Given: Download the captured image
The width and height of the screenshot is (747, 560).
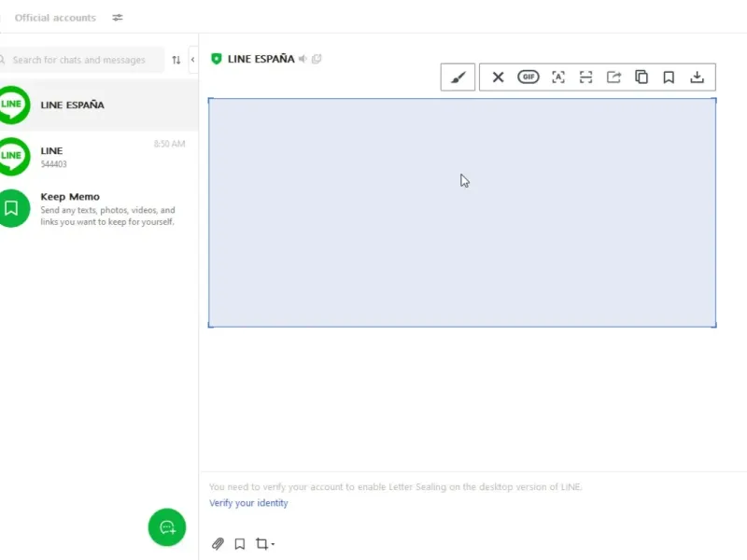Looking at the screenshot, I should pos(697,77).
